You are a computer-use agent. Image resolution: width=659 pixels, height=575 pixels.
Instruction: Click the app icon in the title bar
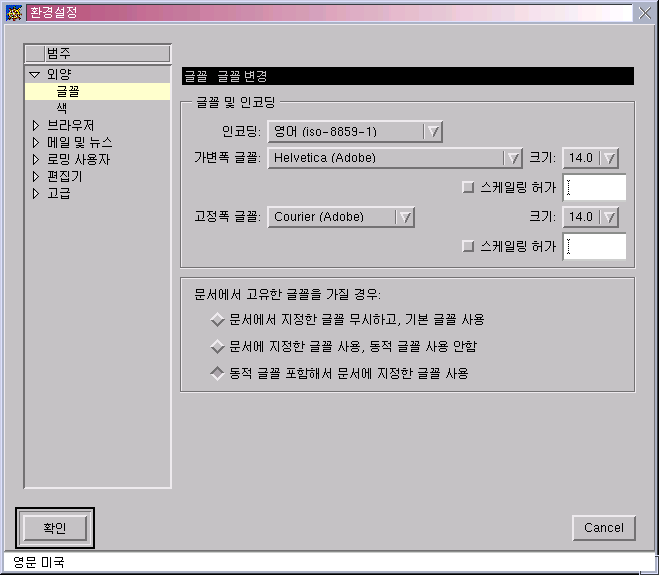[x=13, y=13]
